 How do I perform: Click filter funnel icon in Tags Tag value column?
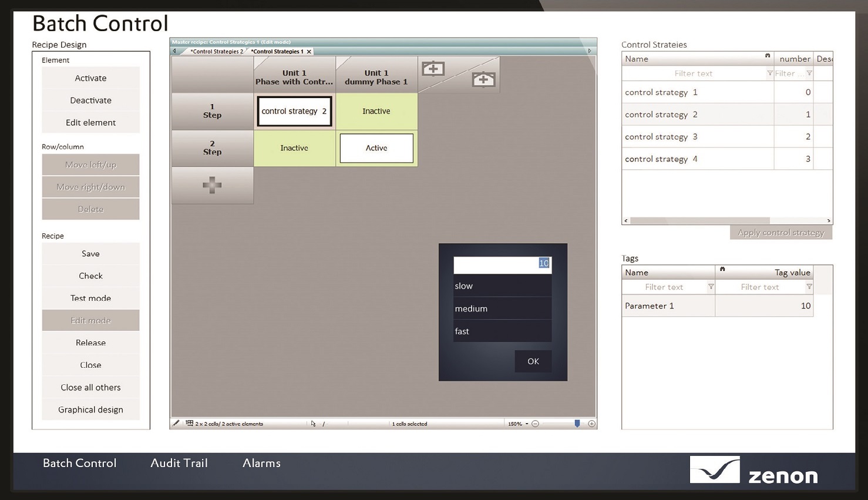(x=809, y=287)
